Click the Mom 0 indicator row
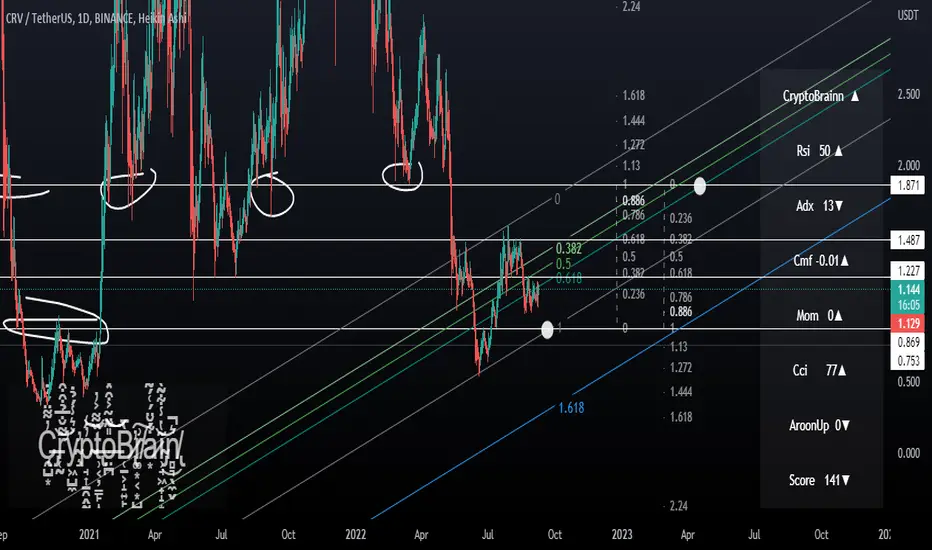932x550 pixels. 821,316
